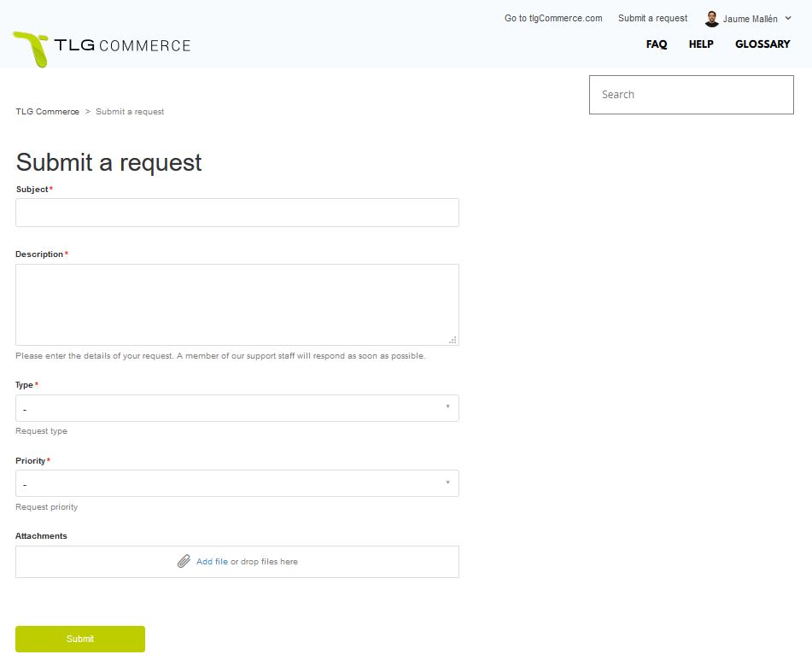812x666 pixels.
Task: Expand the user menu chevron
Action: coord(788,18)
